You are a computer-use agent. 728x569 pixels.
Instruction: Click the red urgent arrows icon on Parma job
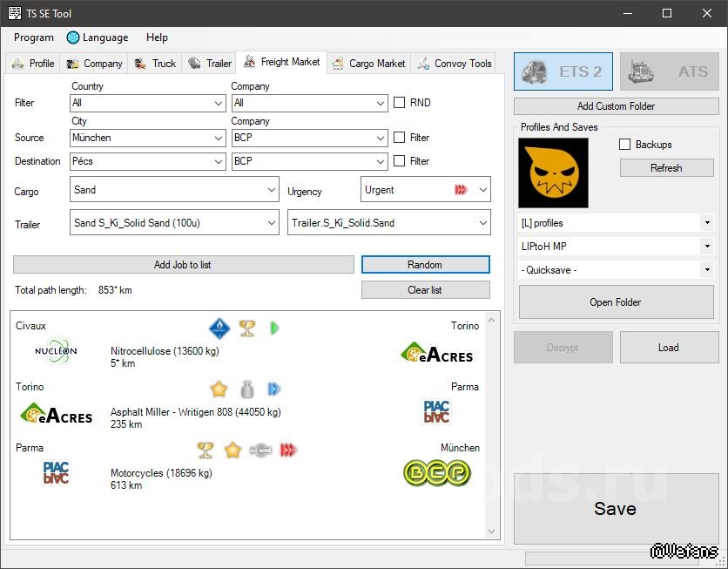click(288, 450)
